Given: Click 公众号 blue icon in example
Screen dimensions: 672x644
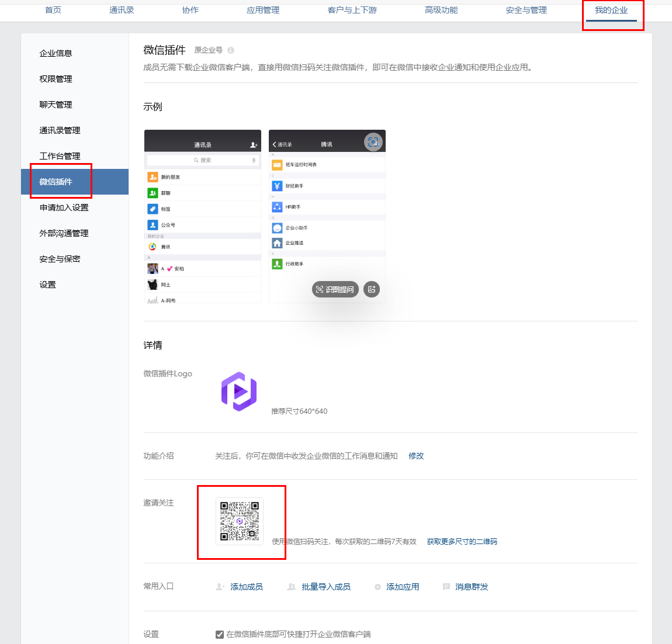Looking at the screenshot, I should (153, 224).
